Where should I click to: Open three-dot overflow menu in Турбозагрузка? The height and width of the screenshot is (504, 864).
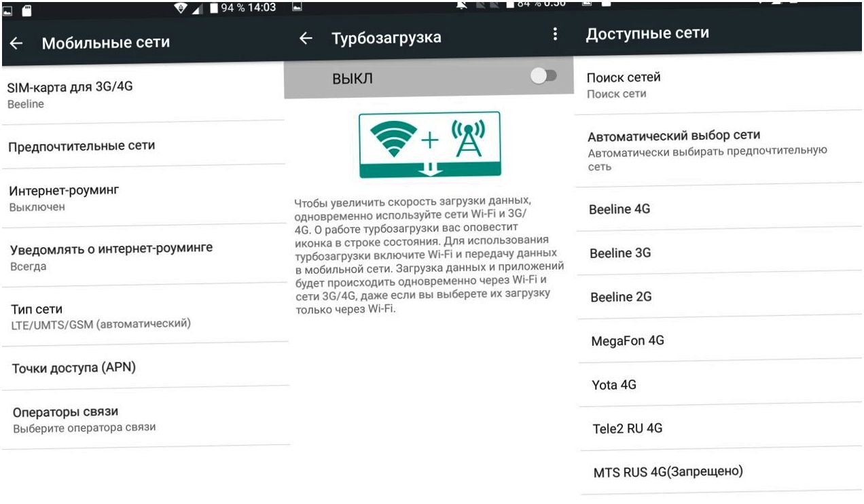tap(556, 34)
